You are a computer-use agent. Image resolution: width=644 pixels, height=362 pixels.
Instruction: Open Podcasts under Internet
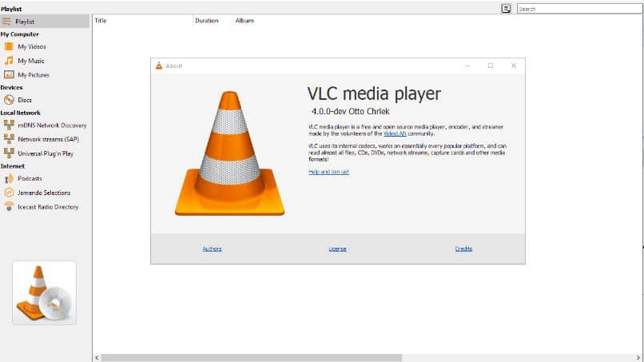pos(30,178)
